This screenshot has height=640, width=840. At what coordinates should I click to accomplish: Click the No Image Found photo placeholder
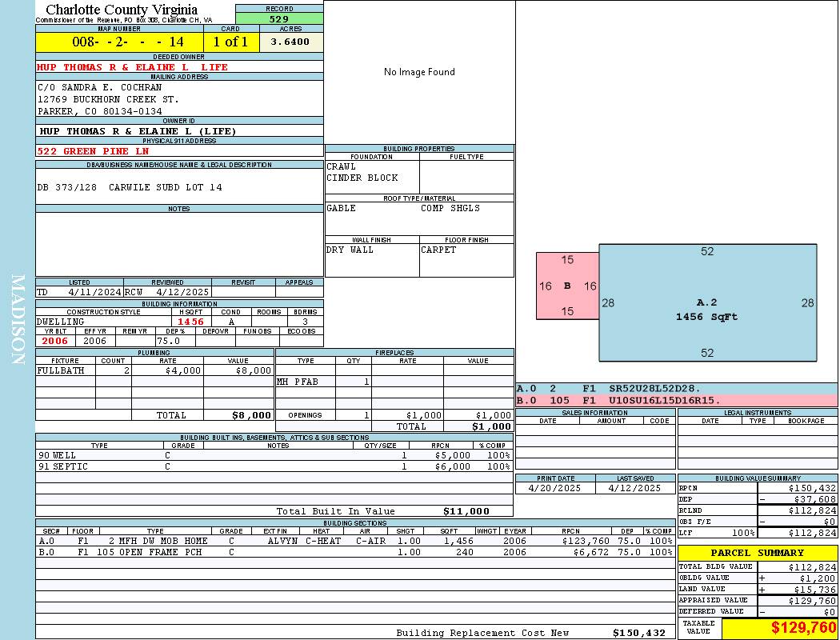coord(419,72)
